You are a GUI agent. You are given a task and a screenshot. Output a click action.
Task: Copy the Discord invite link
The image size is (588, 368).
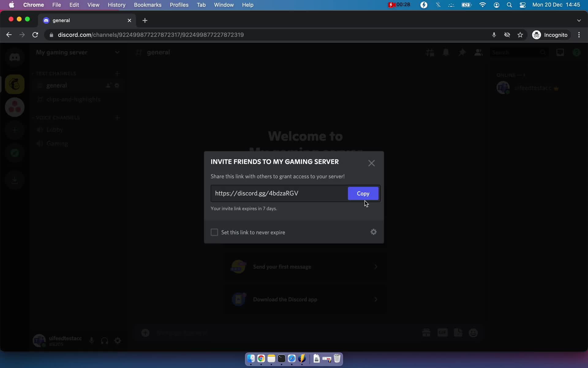click(x=363, y=194)
